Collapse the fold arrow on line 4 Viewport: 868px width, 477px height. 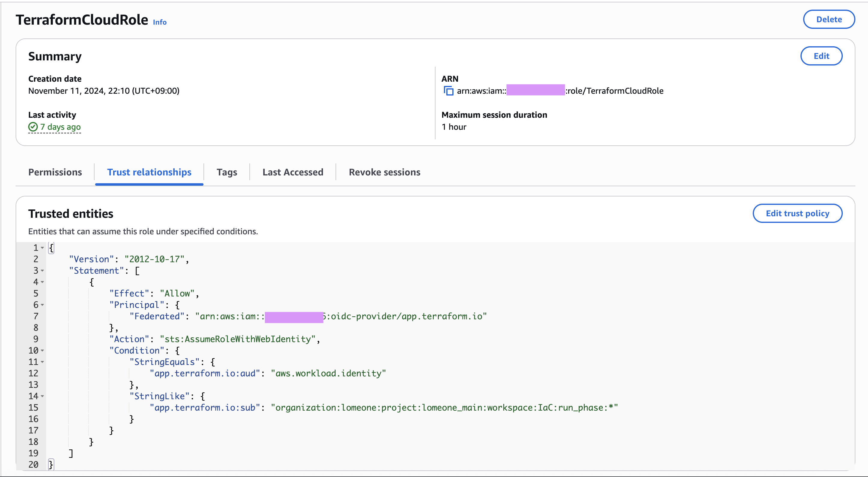coord(42,282)
